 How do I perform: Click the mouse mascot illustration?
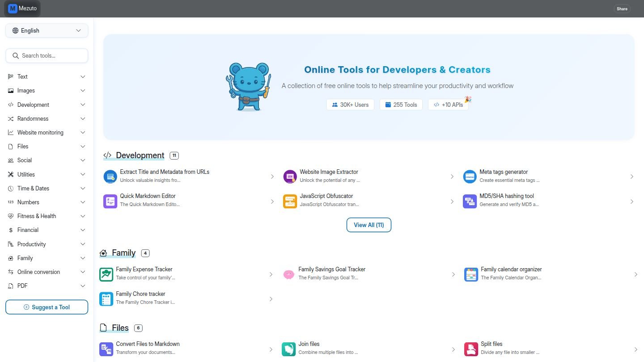pyautogui.click(x=249, y=87)
